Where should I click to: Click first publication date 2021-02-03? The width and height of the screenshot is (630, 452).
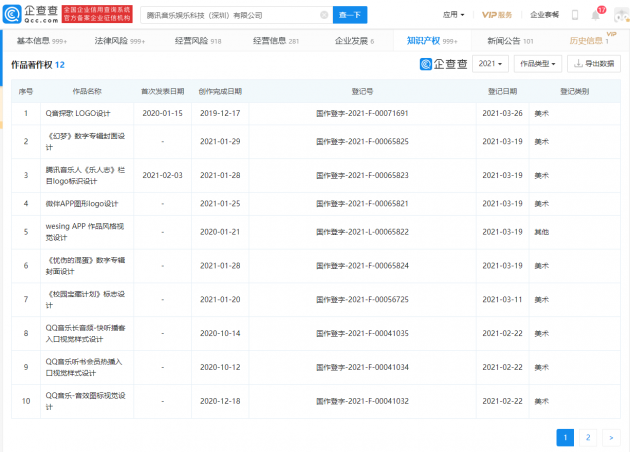point(162,175)
